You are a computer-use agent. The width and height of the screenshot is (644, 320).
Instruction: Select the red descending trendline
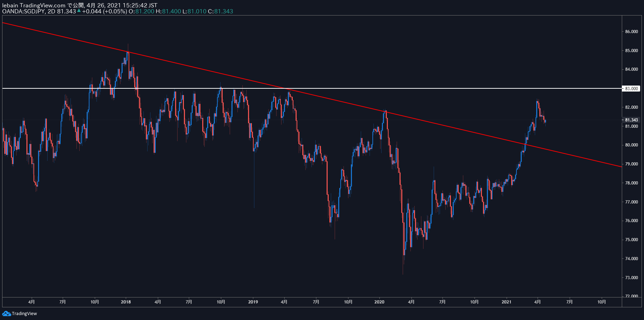(x=312, y=94)
